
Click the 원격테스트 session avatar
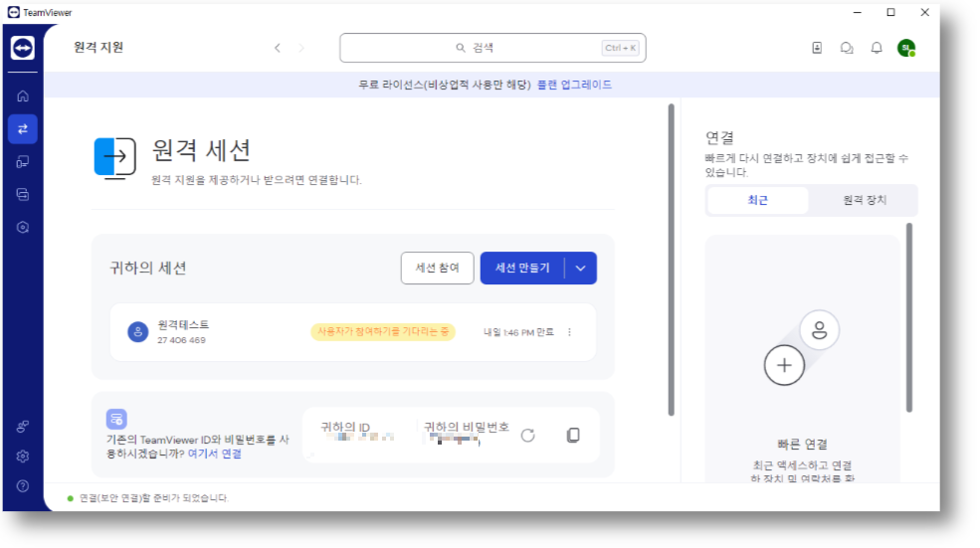[x=138, y=332]
